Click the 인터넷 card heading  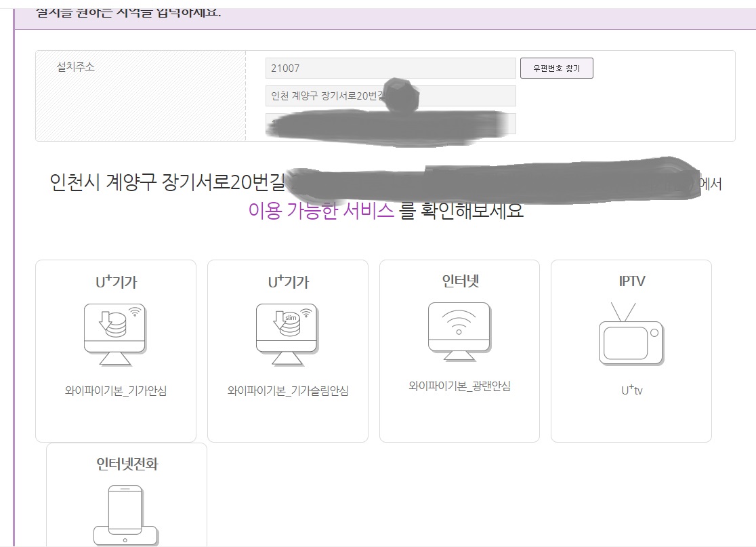click(459, 281)
